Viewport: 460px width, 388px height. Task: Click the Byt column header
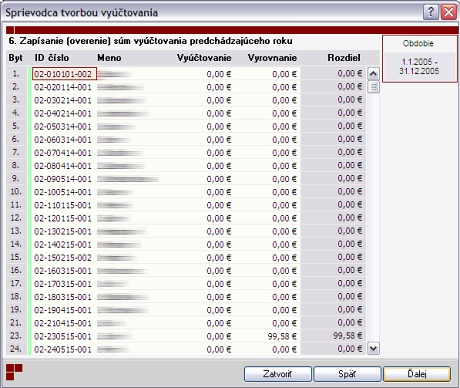click(x=16, y=58)
